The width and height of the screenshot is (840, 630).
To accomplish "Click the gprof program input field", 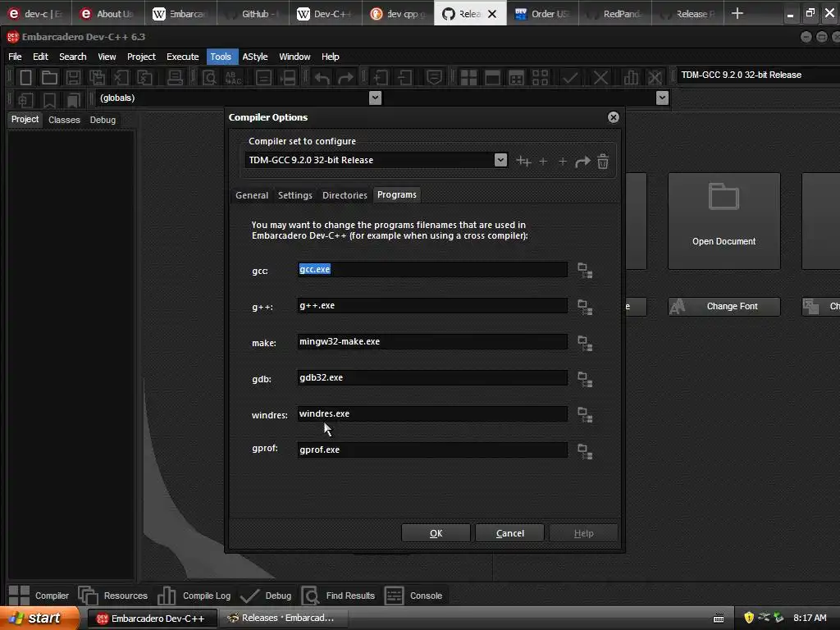I will [x=431, y=450].
